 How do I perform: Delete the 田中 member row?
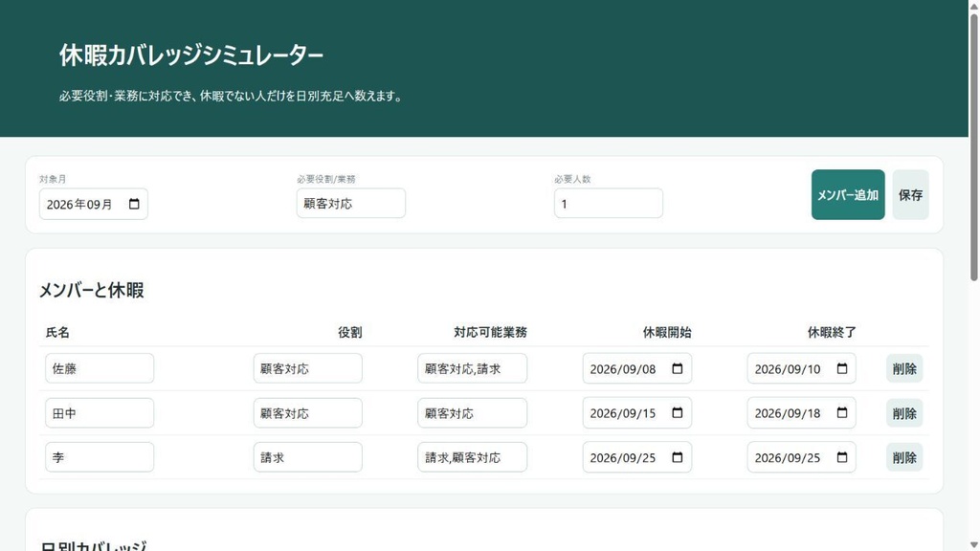[903, 413]
